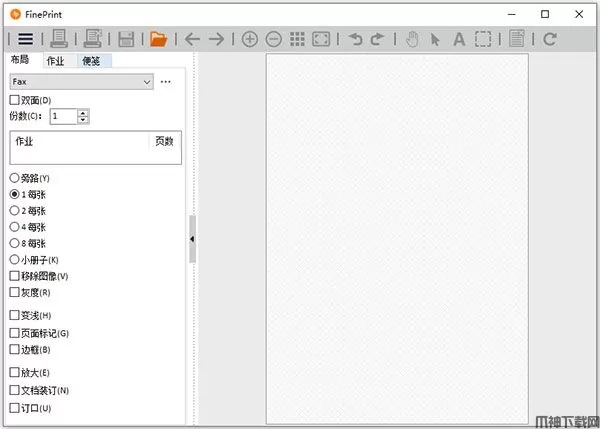Maximize the FinePrint window
This screenshot has width=600, height=429.
pyautogui.click(x=545, y=15)
